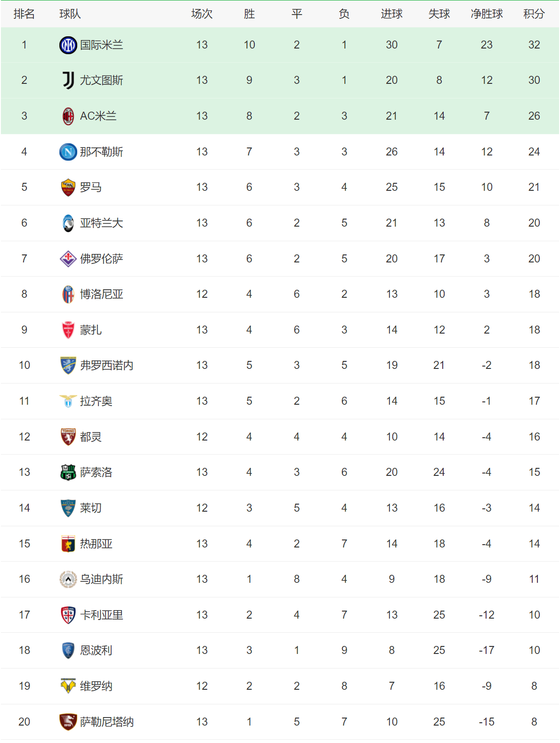Open the 亚特兰大 team name link
Screen dimensions: 560x743
pyautogui.click(x=101, y=223)
